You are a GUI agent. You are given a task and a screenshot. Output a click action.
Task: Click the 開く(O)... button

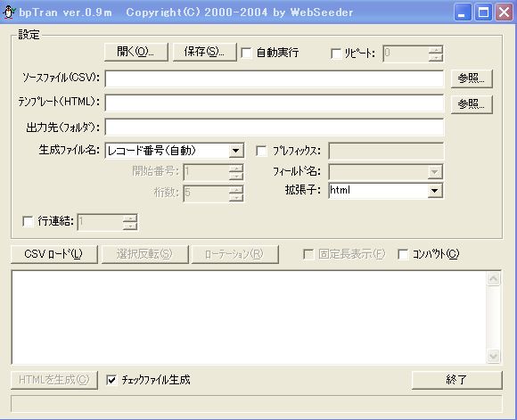tap(136, 52)
